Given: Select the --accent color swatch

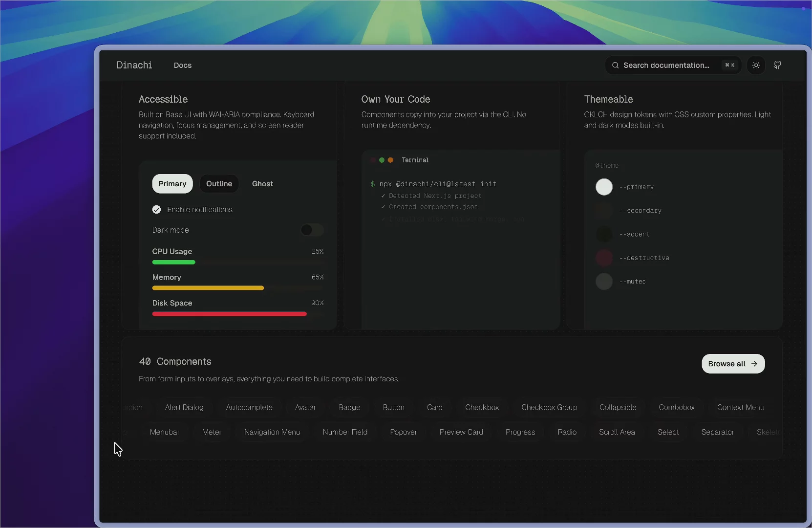Looking at the screenshot, I should pyautogui.click(x=604, y=234).
